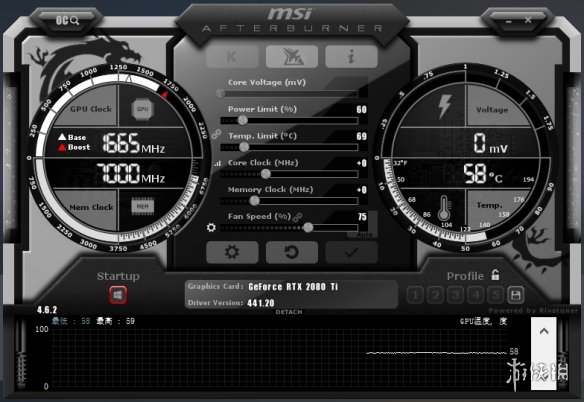Select profile slot 3

click(455, 295)
